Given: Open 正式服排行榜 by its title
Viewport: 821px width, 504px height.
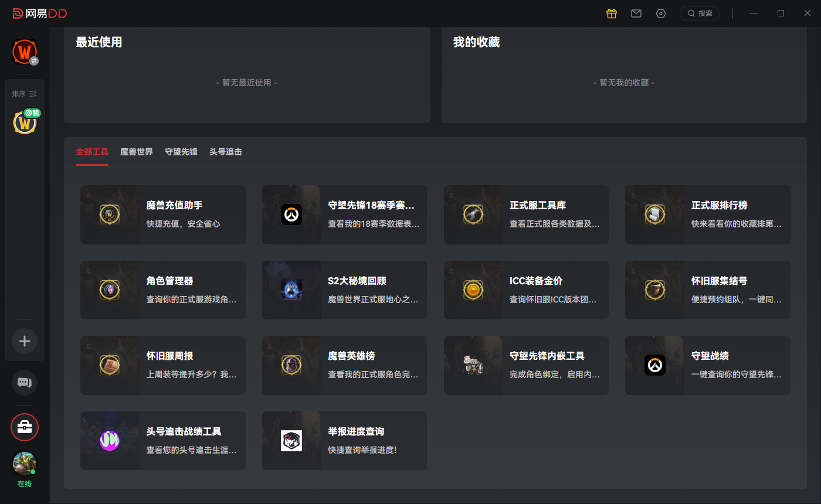Looking at the screenshot, I should point(720,206).
